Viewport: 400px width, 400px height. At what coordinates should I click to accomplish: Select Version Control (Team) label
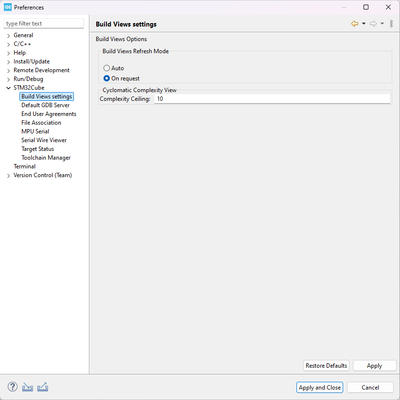tap(43, 175)
